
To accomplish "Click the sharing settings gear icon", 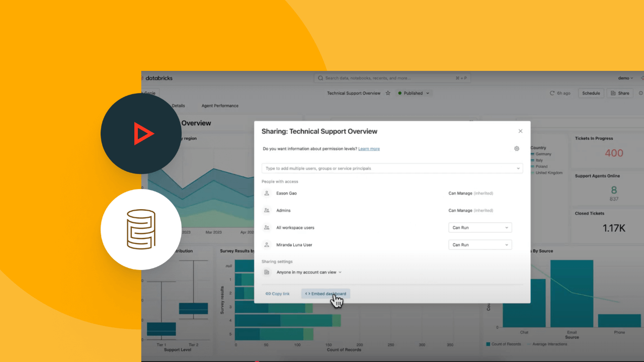I will tap(516, 149).
